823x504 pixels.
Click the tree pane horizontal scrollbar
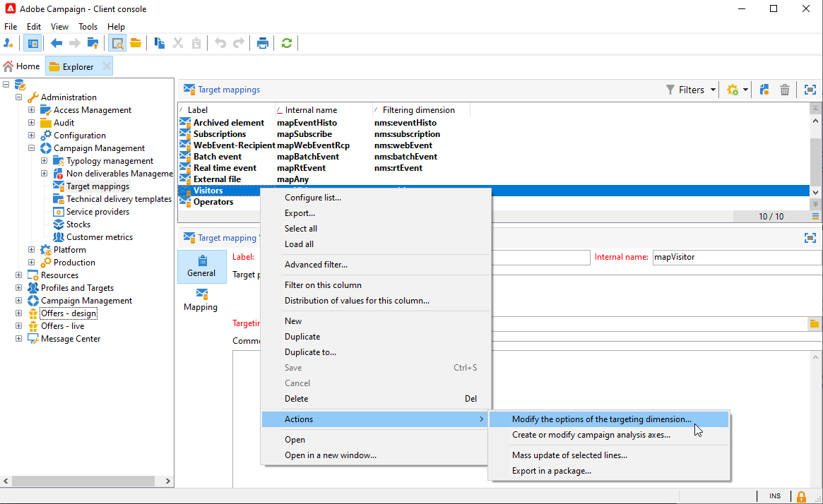(83, 481)
